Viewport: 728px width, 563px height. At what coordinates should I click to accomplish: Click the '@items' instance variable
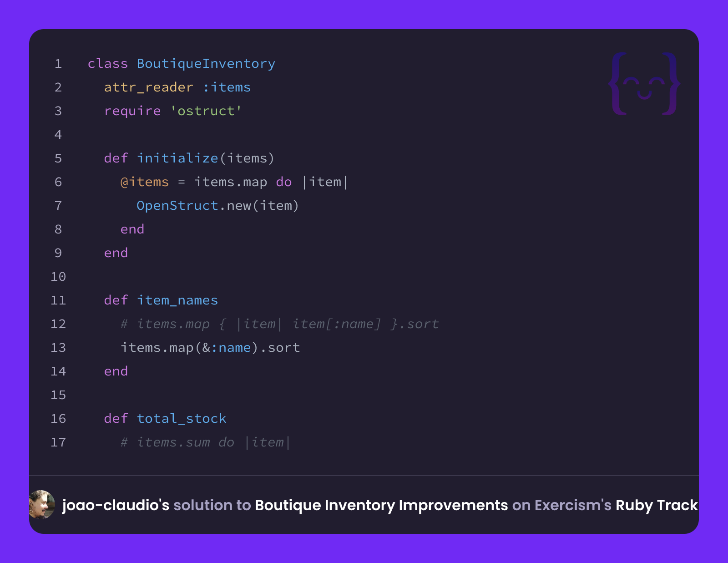[x=145, y=182]
